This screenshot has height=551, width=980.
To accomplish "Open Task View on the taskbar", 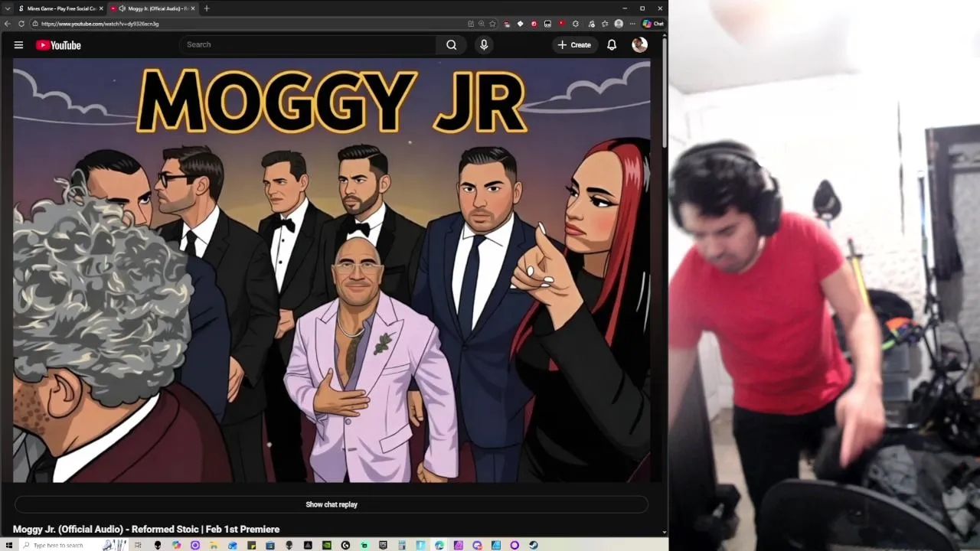I will pos(138,545).
